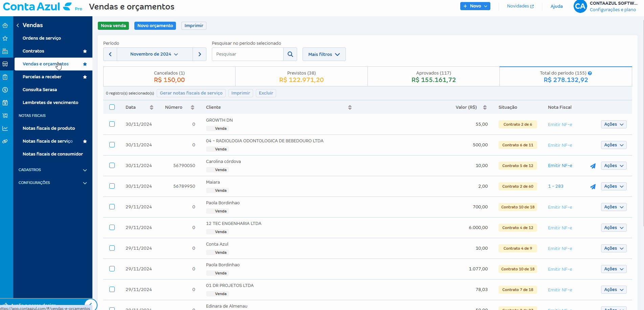Click the send icon on Carolina córdova row
The image size is (644, 310).
pyautogui.click(x=593, y=166)
